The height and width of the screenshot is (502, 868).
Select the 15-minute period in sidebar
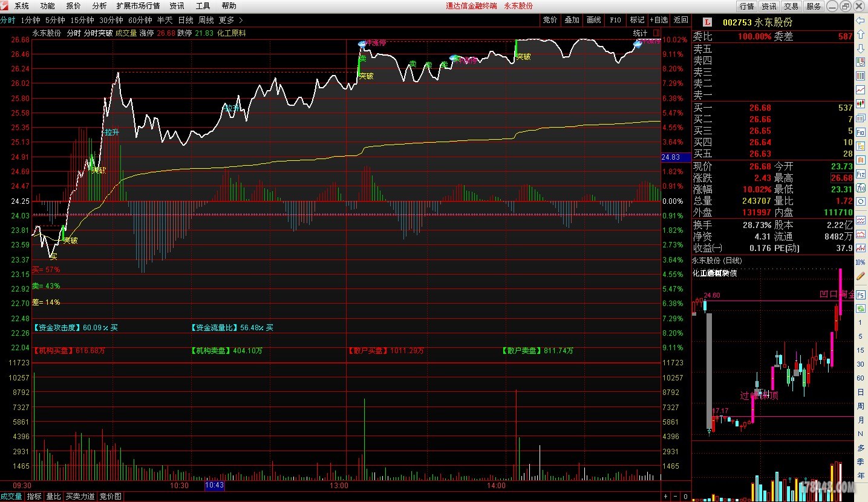(860, 350)
